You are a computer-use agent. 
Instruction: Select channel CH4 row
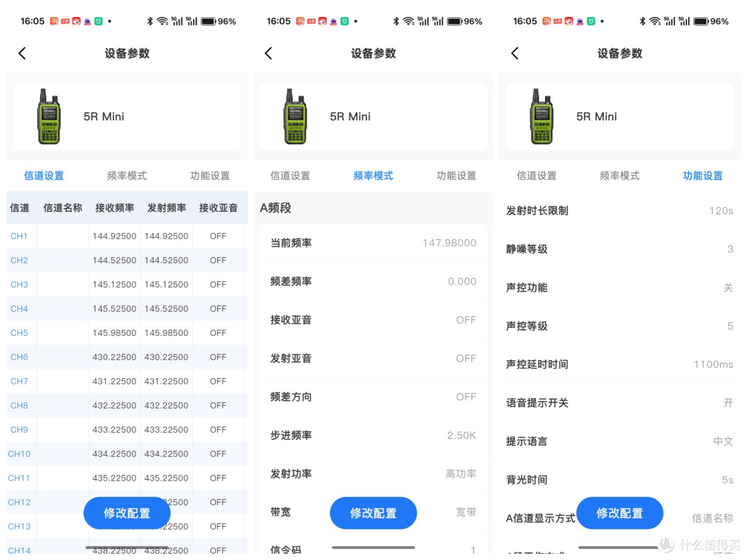click(x=127, y=308)
